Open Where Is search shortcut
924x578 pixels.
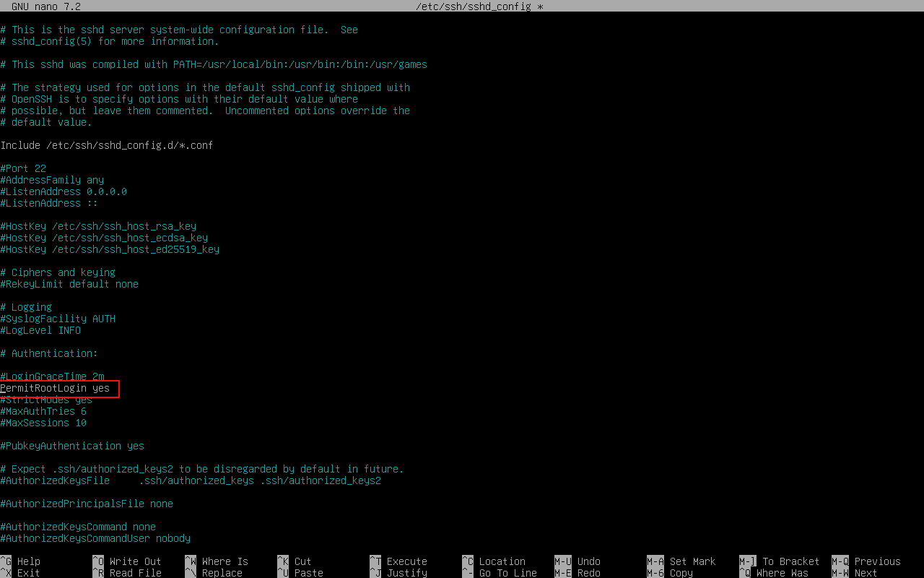[225, 561]
